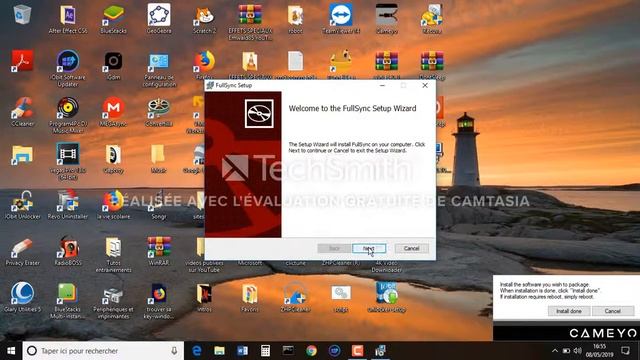Viewport: 640px width, 360px height.
Task: Select the WinRAR desktop shortcut
Action: [x=159, y=251]
